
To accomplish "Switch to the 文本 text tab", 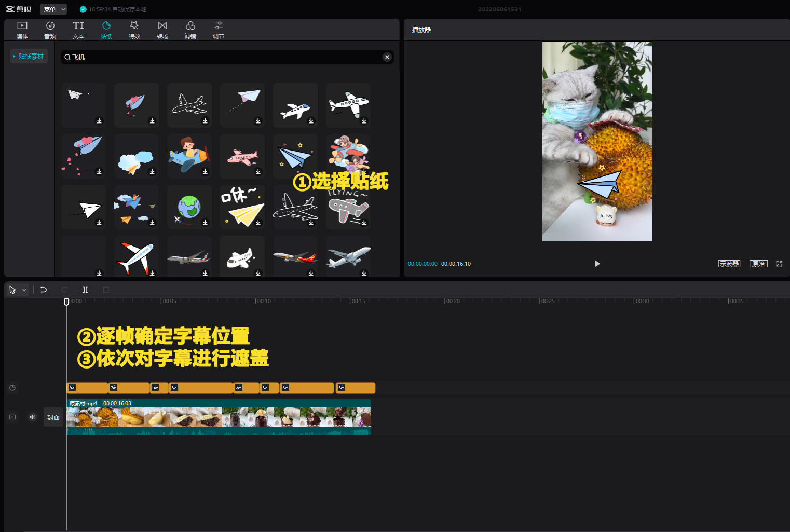I will (x=78, y=29).
